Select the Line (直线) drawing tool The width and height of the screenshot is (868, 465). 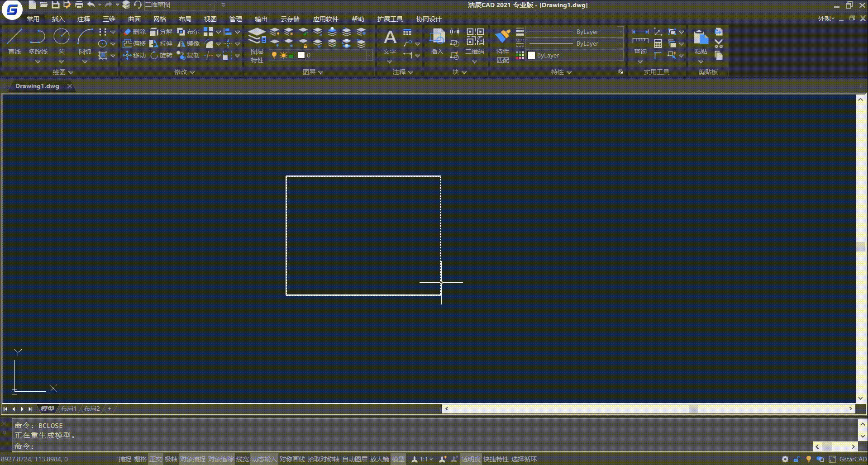(x=14, y=42)
